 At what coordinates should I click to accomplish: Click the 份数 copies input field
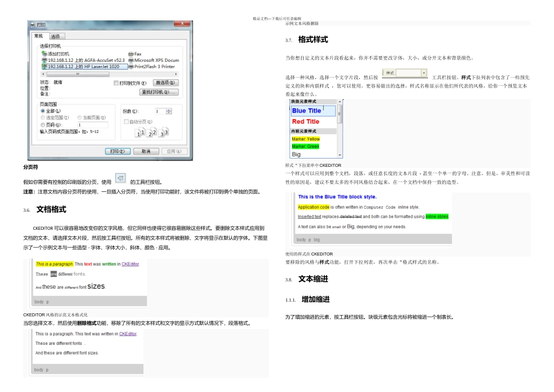click(160, 111)
